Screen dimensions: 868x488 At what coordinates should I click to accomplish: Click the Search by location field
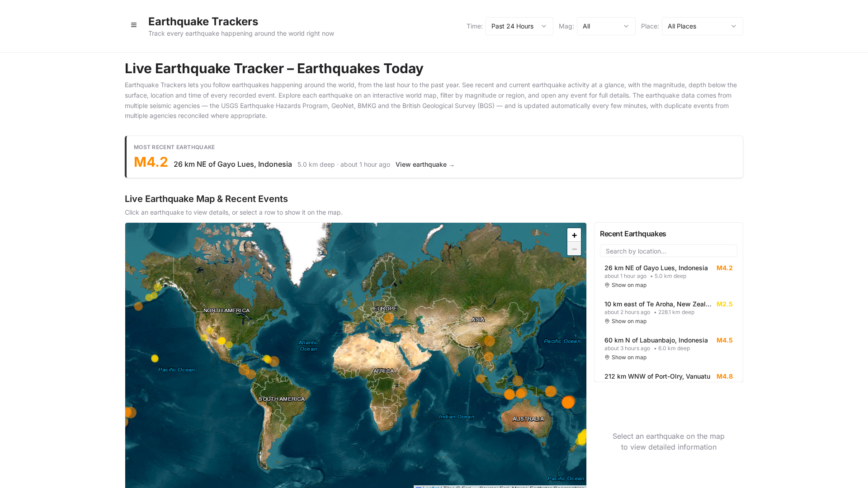coord(668,251)
